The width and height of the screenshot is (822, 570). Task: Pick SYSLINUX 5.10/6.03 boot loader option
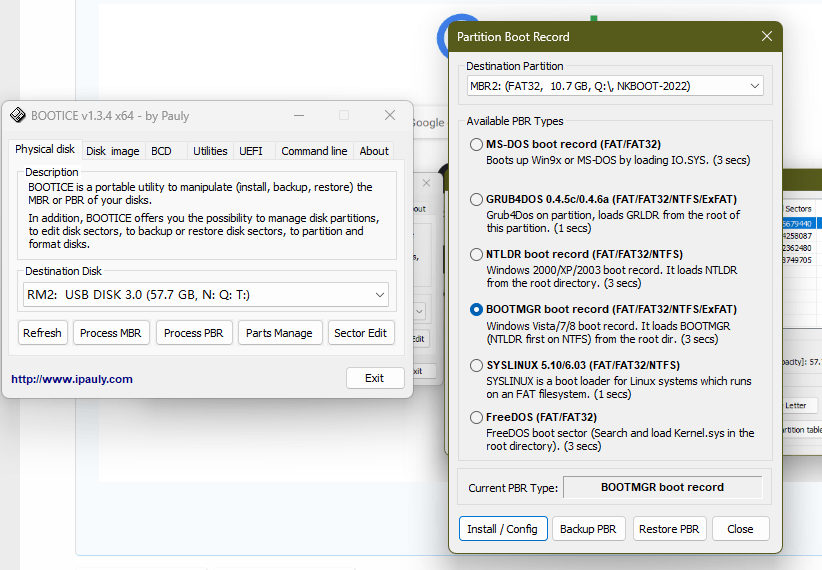pyautogui.click(x=477, y=365)
